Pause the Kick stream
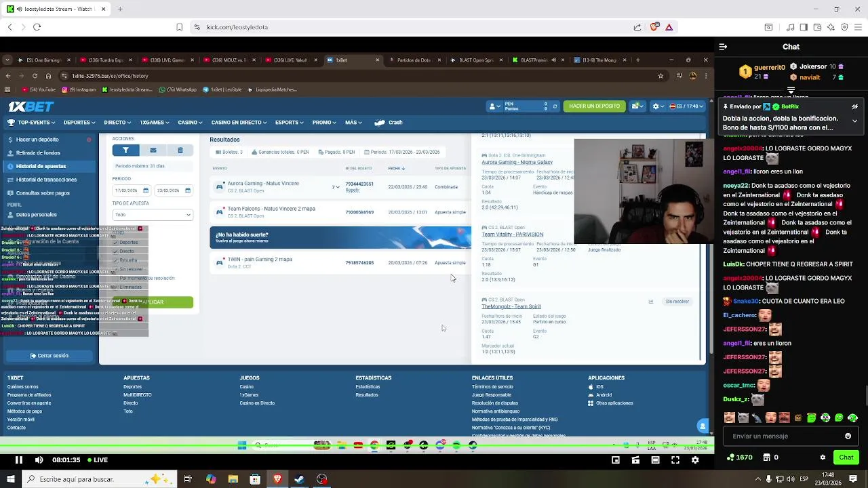The height and width of the screenshot is (488, 868). tap(18, 460)
